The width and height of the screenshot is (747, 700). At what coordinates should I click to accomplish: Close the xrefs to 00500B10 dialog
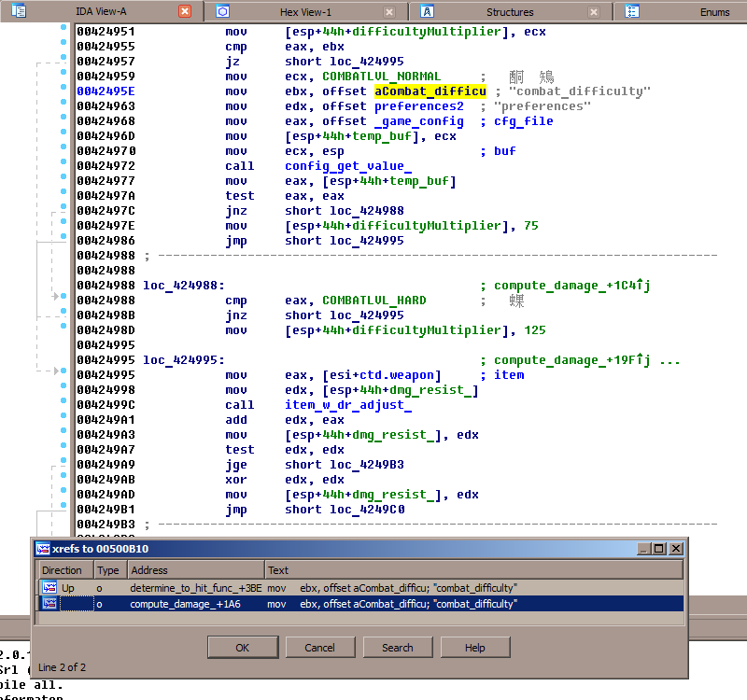click(675, 549)
